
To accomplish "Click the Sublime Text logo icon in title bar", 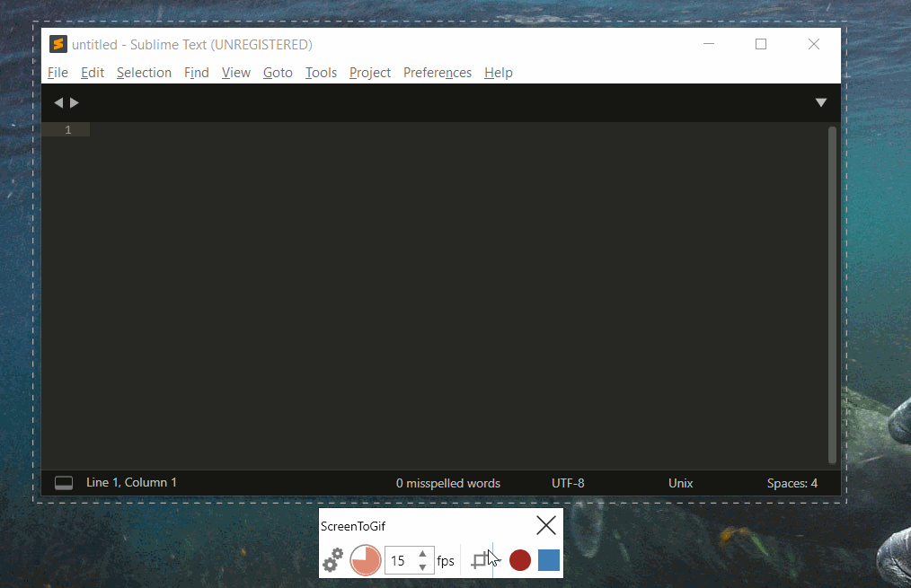I will point(58,44).
